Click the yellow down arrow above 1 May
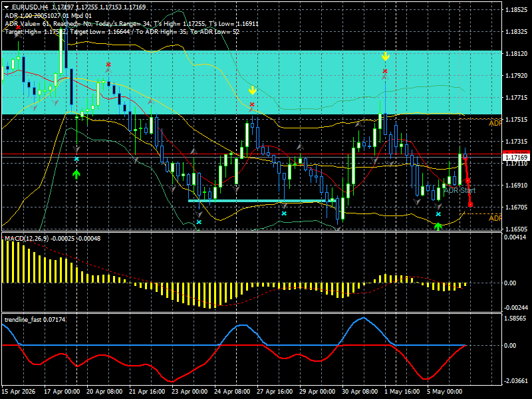The width and height of the screenshot is (532, 399). pos(385,57)
